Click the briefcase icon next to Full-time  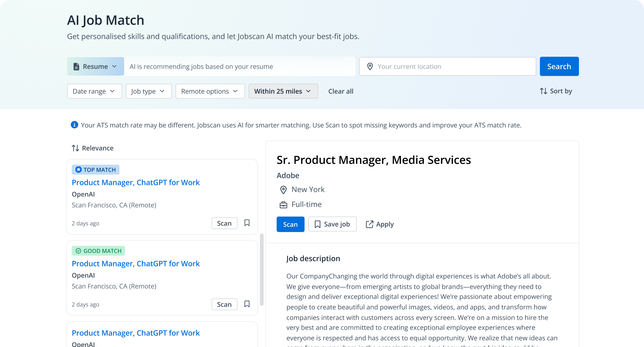(x=283, y=205)
